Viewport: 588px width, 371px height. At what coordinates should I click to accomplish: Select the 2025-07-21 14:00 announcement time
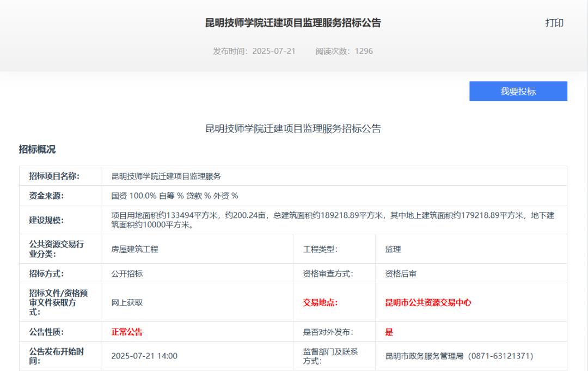144,355
